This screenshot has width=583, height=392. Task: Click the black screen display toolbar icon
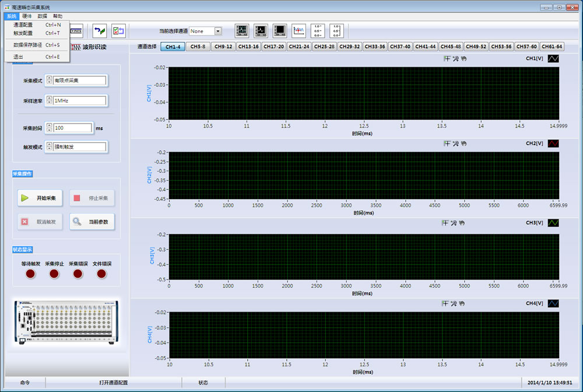[280, 31]
